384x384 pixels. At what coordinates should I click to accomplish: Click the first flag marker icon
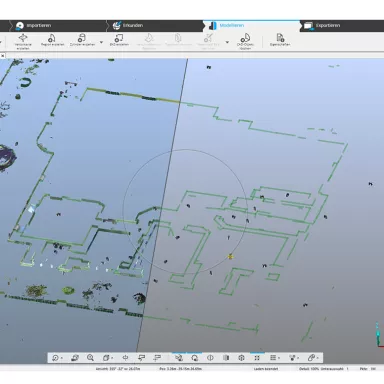point(141,358)
